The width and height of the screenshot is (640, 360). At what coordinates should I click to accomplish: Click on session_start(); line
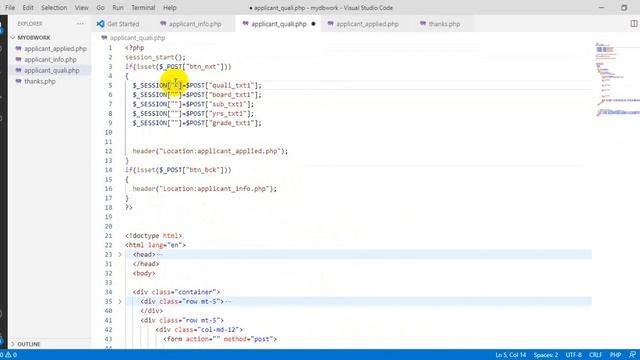point(155,57)
